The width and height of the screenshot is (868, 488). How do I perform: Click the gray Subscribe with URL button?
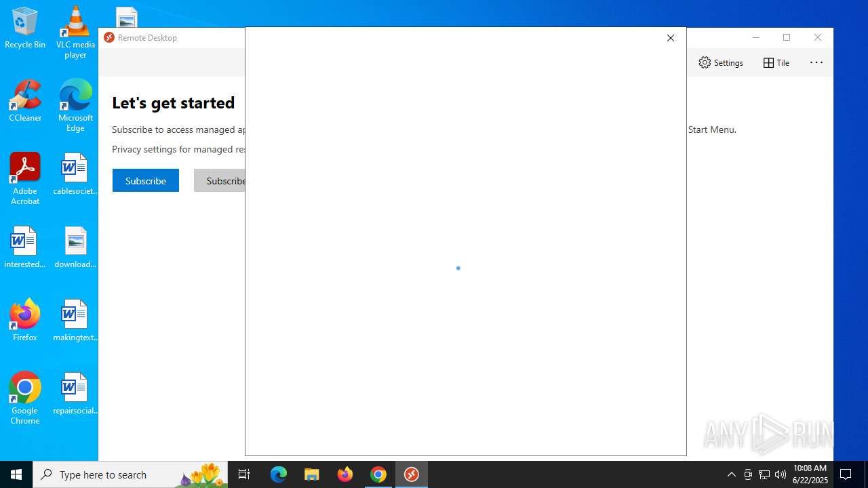point(220,180)
